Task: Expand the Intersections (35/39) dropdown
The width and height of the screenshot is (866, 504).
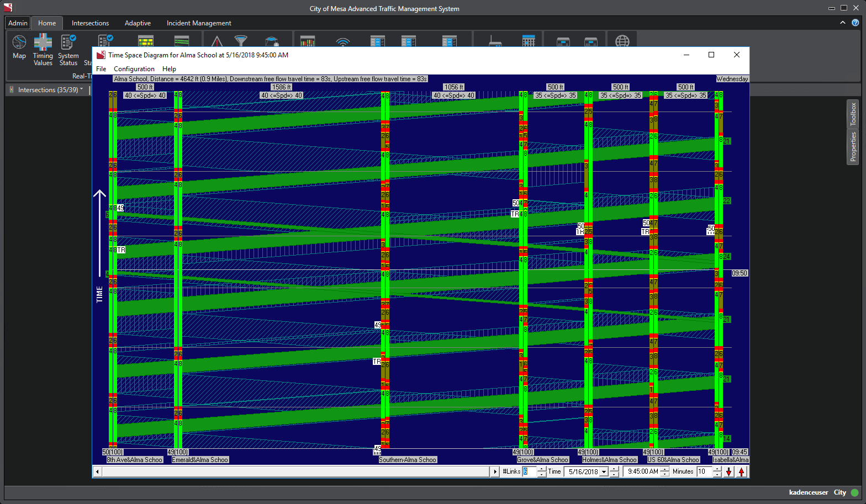Action: coord(82,89)
